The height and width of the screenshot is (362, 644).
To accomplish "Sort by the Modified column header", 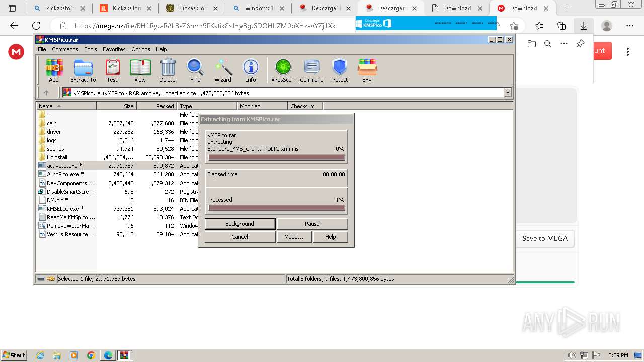I will pyautogui.click(x=262, y=106).
